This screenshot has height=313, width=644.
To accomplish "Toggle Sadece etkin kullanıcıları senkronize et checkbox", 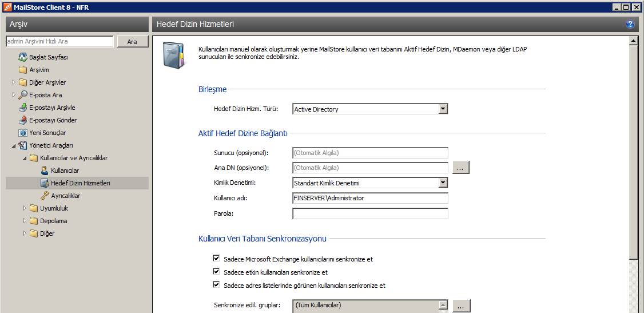I will pyautogui.click(x=216, y=271).
